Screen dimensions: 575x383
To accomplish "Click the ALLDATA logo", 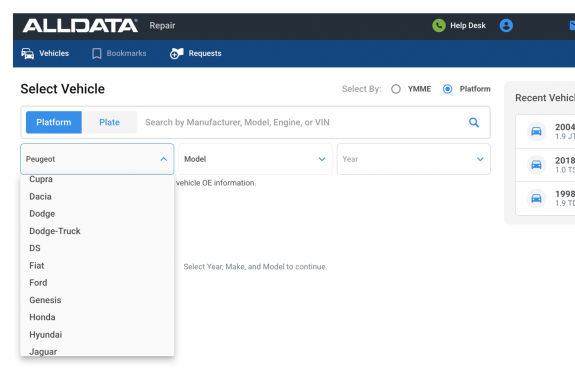I will (x=80, y=26).
